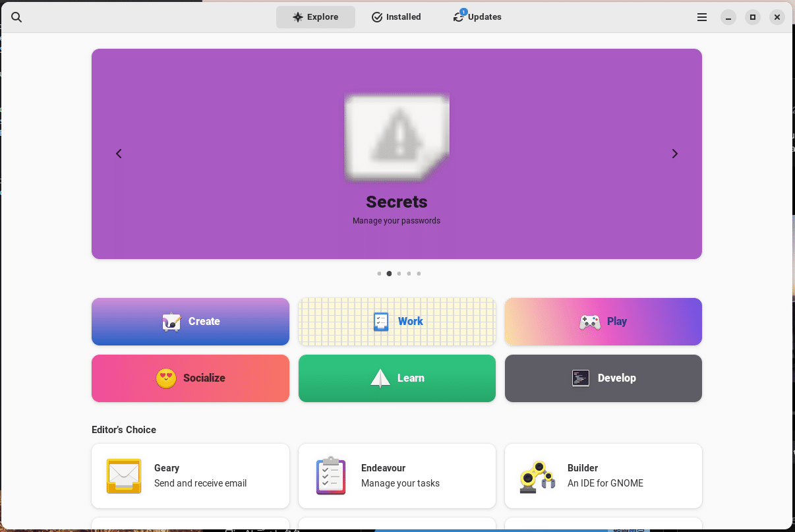Select the first carousel pagination dot
This screenshot has width=795, height=532.
[x=379, y=273]
